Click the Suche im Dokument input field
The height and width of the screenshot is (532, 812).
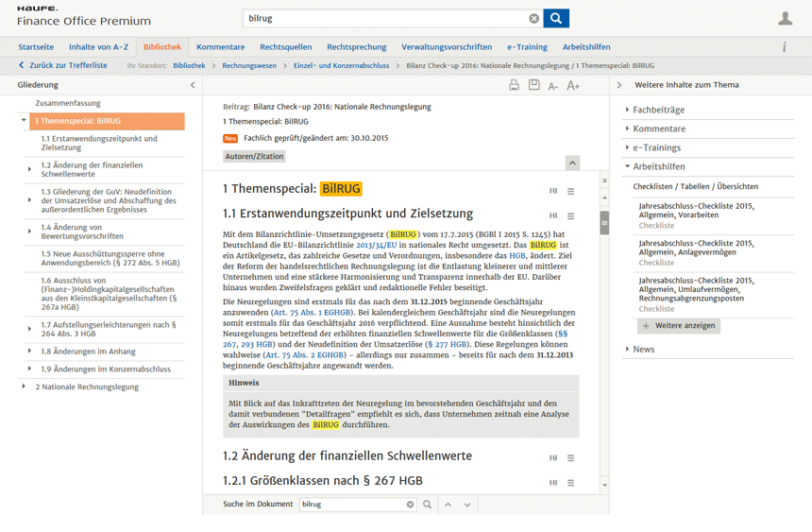pyautogui.click(x=352, y=505)
